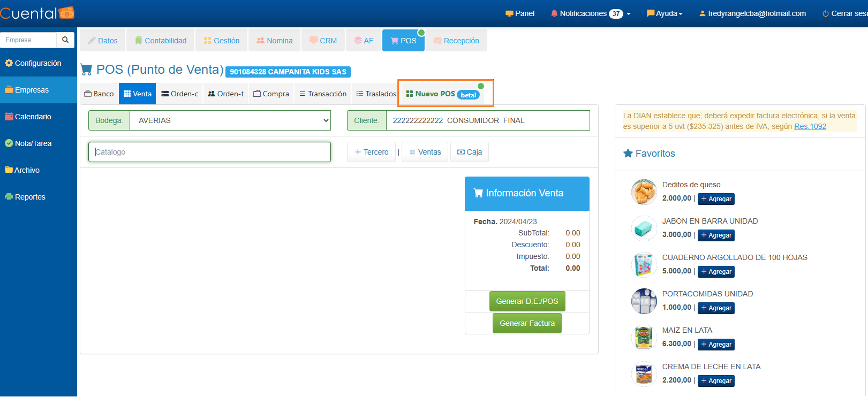The image size is (868, 397).
Task: Expand the Notificaciones dropdown caret
Action: coord(629,14)
